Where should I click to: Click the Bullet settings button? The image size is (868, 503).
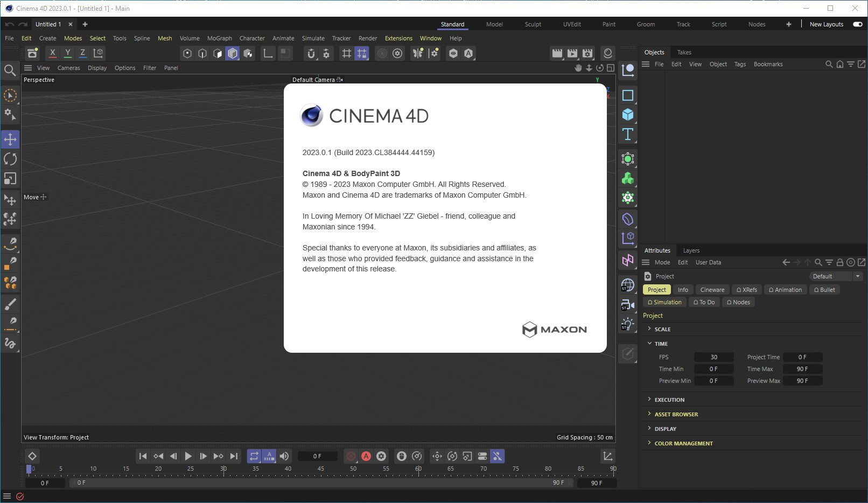click(x=824, y=290)
